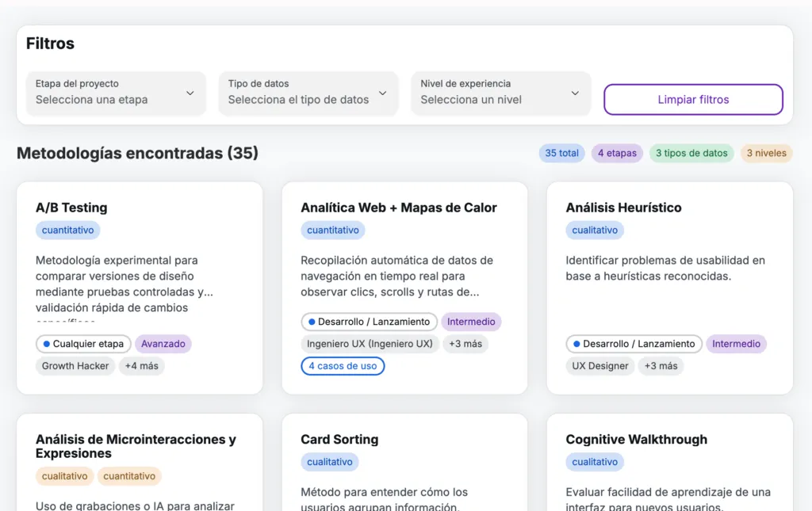Viewport: 812px width, 511px height.
Task: Open the A/B Testing card title
Action: click(71, 208)
